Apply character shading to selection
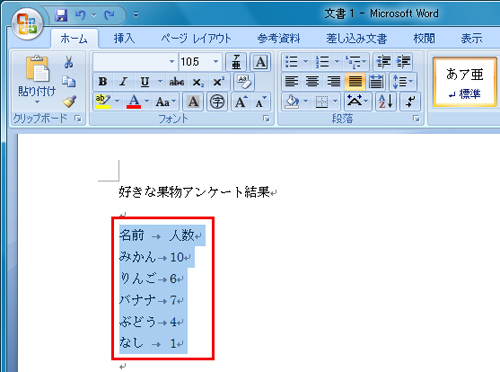 point(193,102)
